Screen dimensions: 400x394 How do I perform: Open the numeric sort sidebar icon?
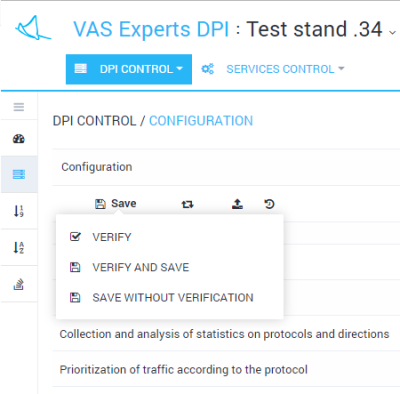click(x=19, y=211)
